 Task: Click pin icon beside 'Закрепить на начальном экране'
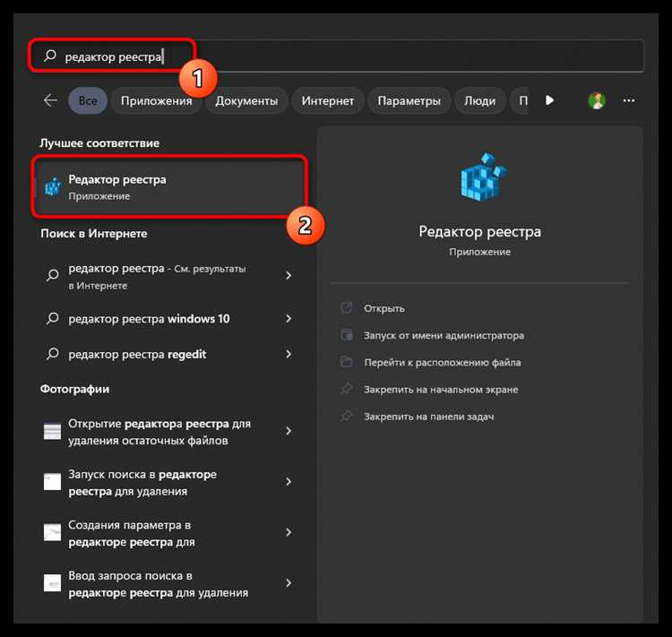[346, 388]
